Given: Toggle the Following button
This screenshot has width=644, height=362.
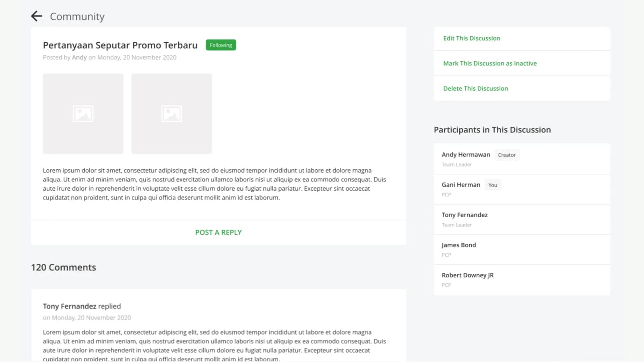Looking at the screenshot, I should pos(221,45).
